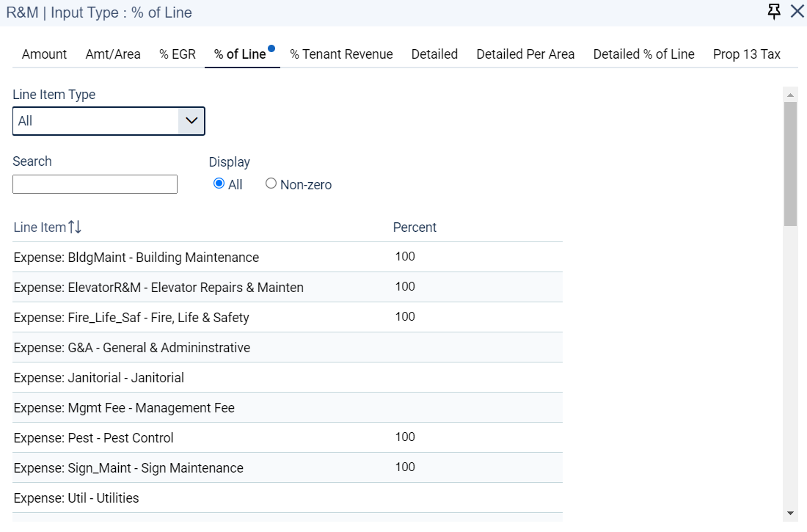Select Expense: BldgMaint - Building Maintenance row

(287, 257)
